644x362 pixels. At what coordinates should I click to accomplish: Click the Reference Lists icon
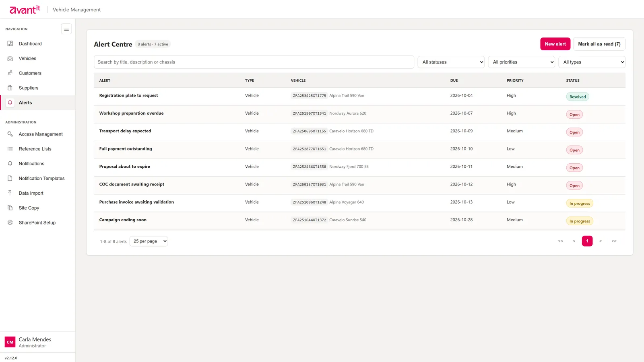10,149
